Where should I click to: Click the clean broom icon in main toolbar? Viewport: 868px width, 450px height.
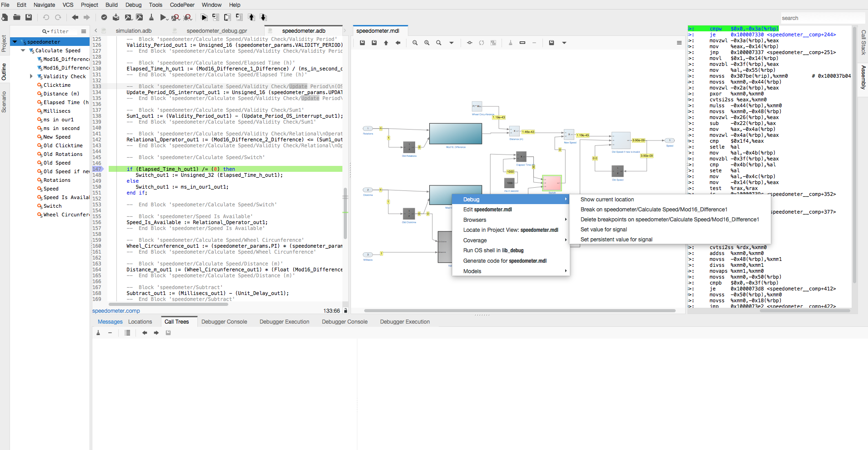point(151,17)
